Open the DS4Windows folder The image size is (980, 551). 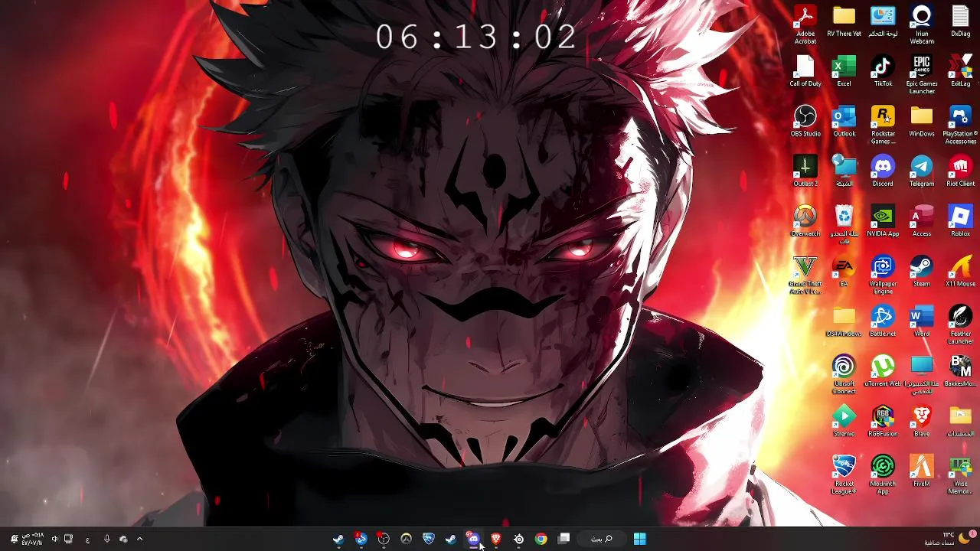[844, 320]
